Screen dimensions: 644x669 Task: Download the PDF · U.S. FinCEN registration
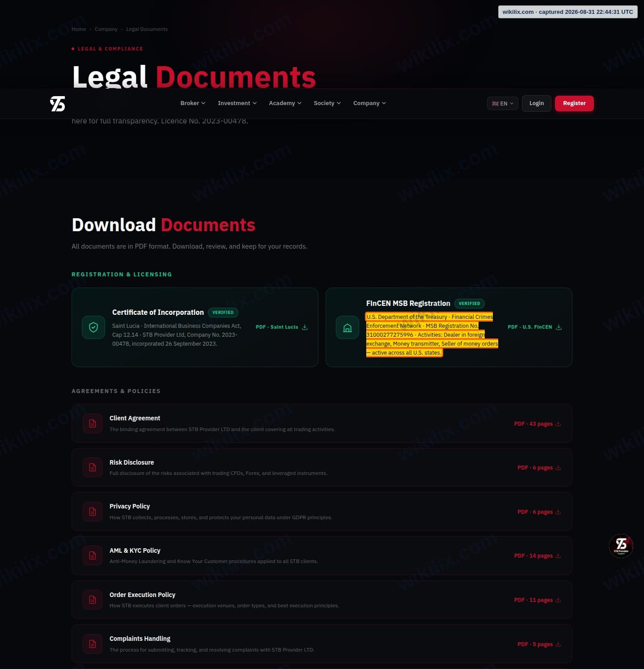[x=535, y=327]
